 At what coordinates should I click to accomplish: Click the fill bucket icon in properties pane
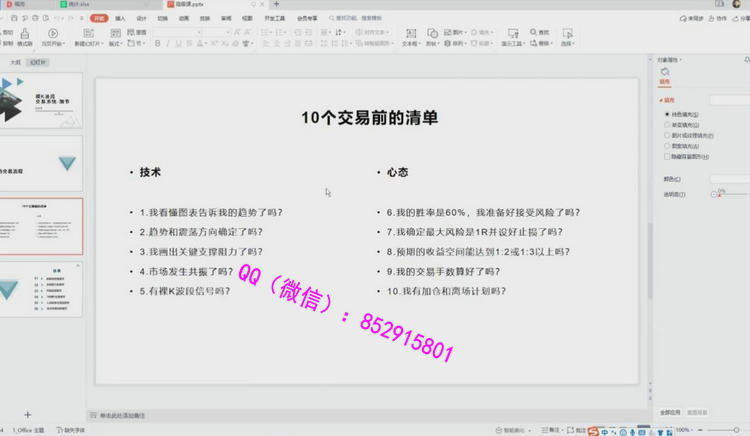664,72
